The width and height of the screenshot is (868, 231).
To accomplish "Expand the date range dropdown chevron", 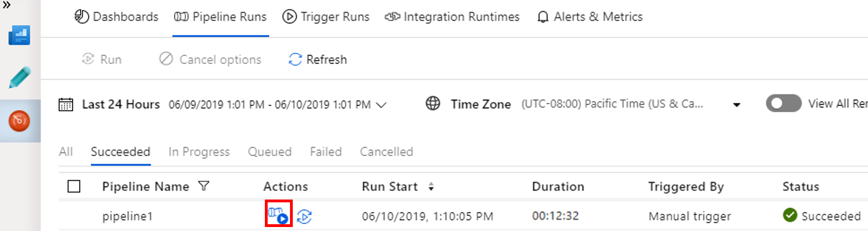I will 381,105.
